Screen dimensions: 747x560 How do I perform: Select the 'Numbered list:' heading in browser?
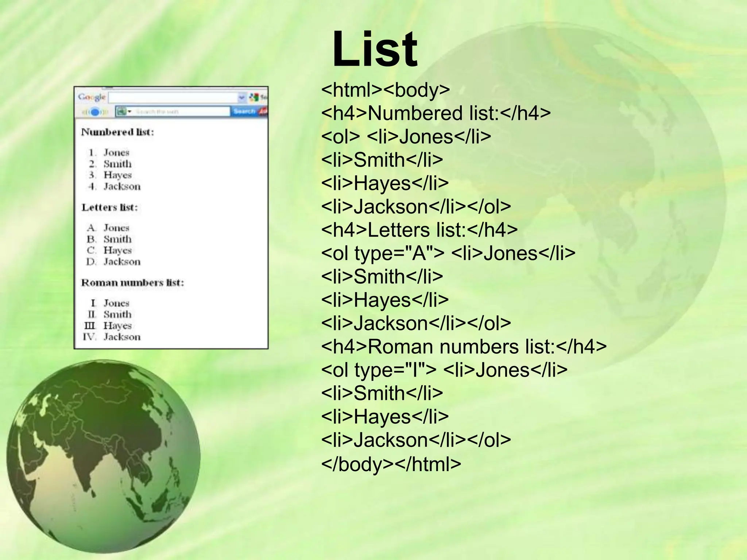click(x=117, y=132)
